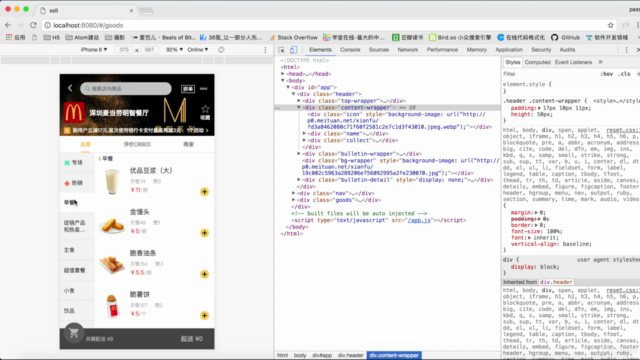Open the Stack Overflow bookmark
Viewport: 640px width, 360px height.
pyautogui.click(x=293, y=38)
